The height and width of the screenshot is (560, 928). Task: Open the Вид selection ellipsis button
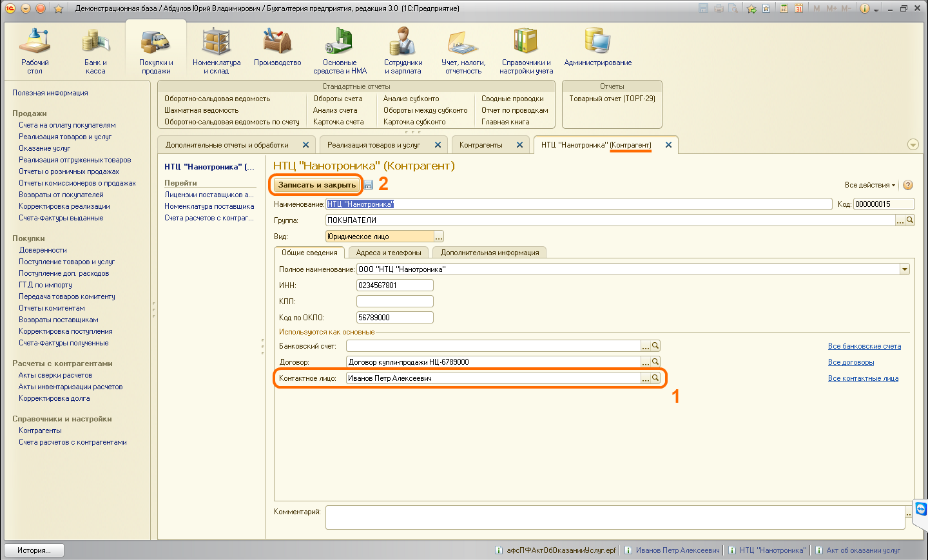click(x=439, y=237)
